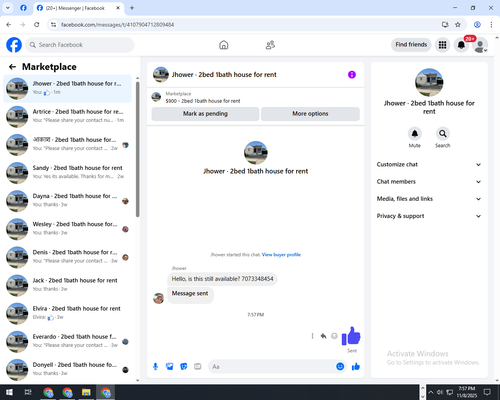The height and width of the screenshot is (400, 500).
Task: Click the address bar URL
Action: pyautogui.click(x=117, y=25)
